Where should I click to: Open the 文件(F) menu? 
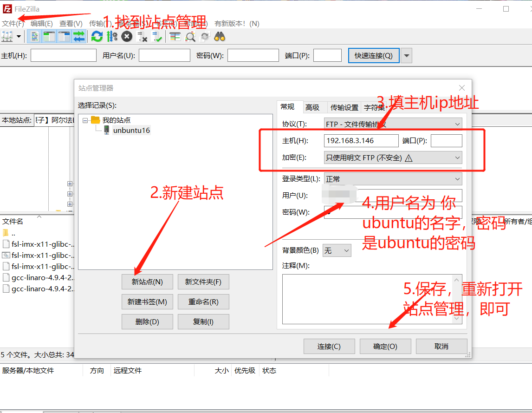[13, 23]
